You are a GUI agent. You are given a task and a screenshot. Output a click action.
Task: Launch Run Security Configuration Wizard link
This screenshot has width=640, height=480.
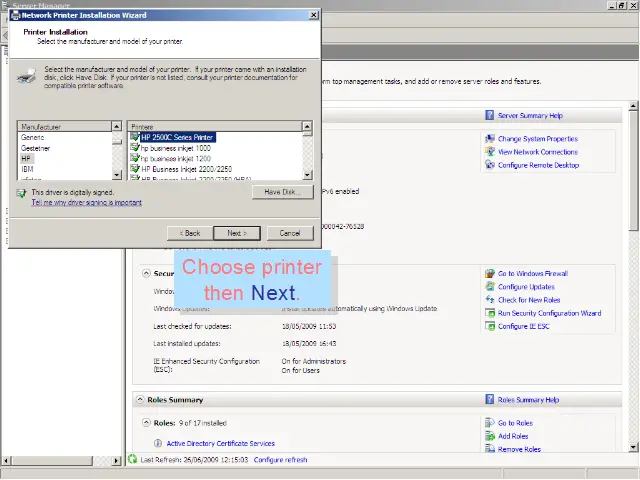(549, 313)
